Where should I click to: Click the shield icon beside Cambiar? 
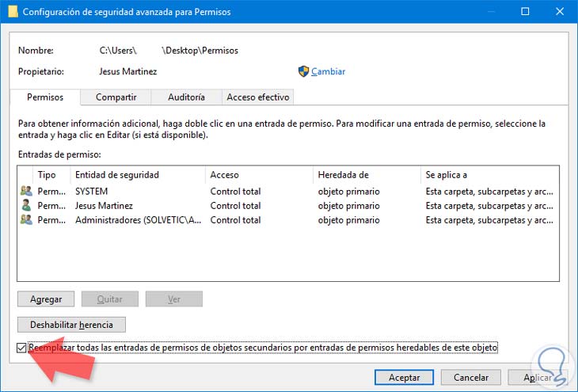pyautogui.click(x=303, y=71)
